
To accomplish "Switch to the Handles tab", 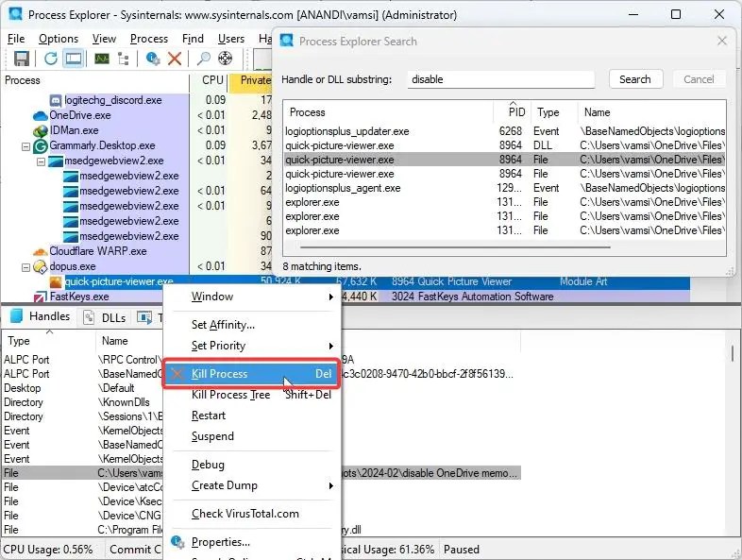I will pos(41,316).
